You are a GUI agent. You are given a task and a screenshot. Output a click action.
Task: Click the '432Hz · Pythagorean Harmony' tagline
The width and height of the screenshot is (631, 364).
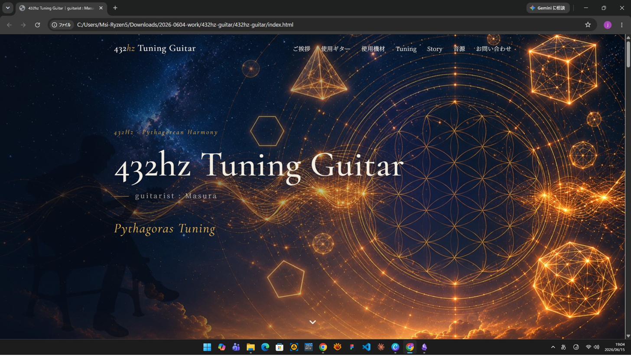tap(166, 132)
